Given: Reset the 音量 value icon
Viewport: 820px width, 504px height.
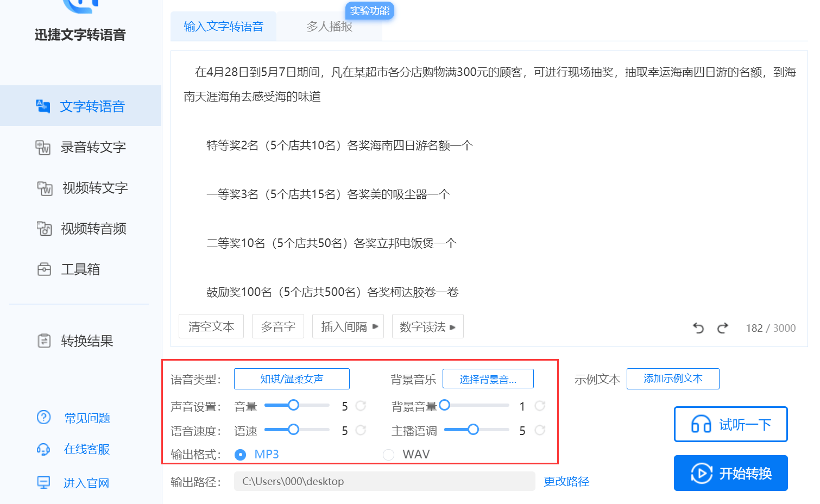Looking at the screenshot, I should click(361, 406).
